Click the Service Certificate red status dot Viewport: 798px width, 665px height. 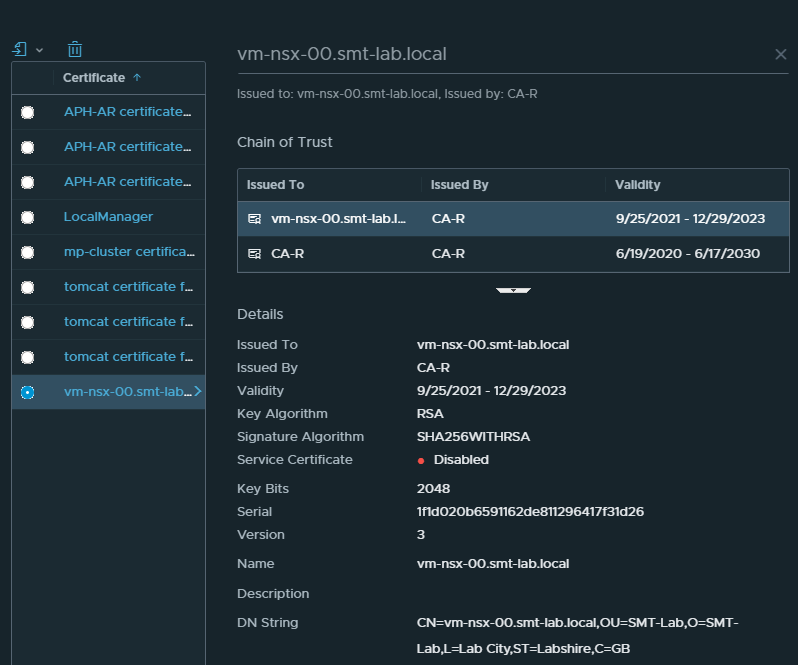(422, 461)
